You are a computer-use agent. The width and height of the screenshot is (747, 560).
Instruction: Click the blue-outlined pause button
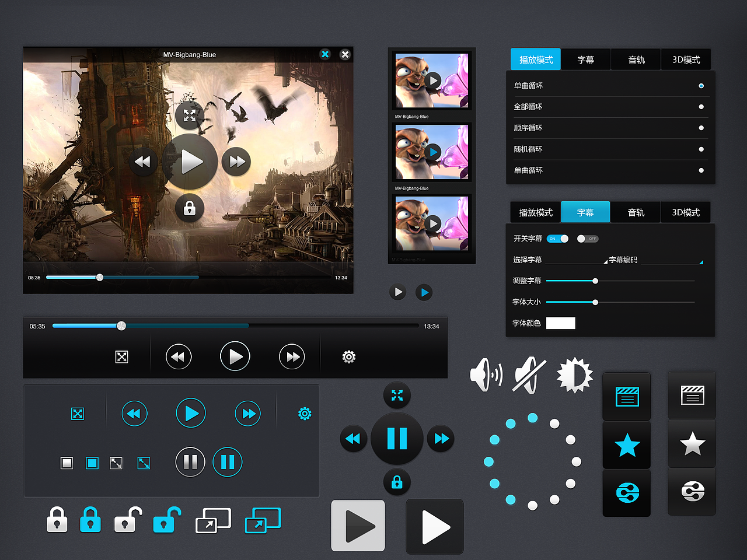pos(228,462)
